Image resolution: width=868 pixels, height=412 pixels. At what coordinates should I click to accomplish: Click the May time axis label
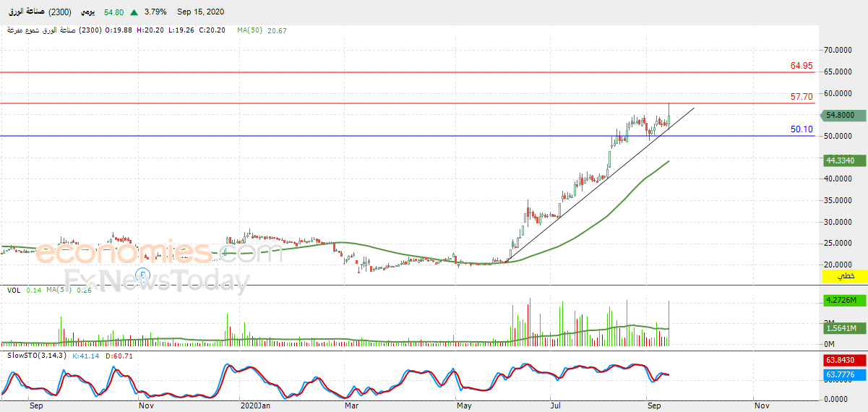click(464, 406)
